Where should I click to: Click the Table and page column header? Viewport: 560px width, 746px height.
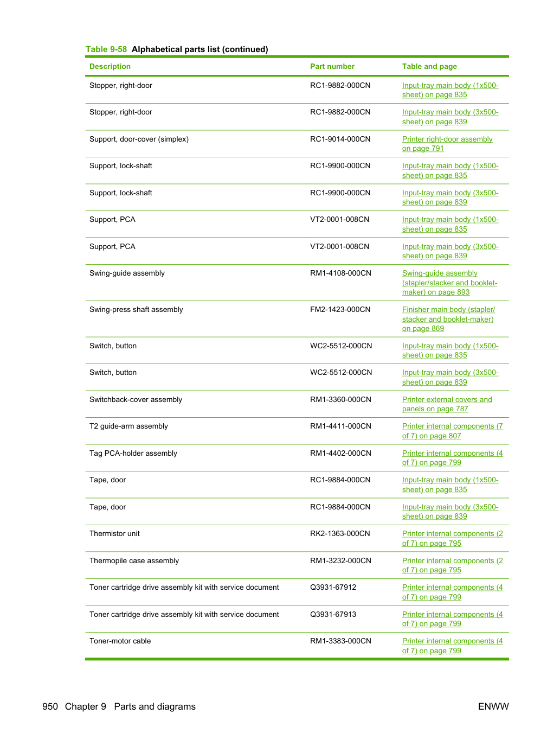point(429,66)
